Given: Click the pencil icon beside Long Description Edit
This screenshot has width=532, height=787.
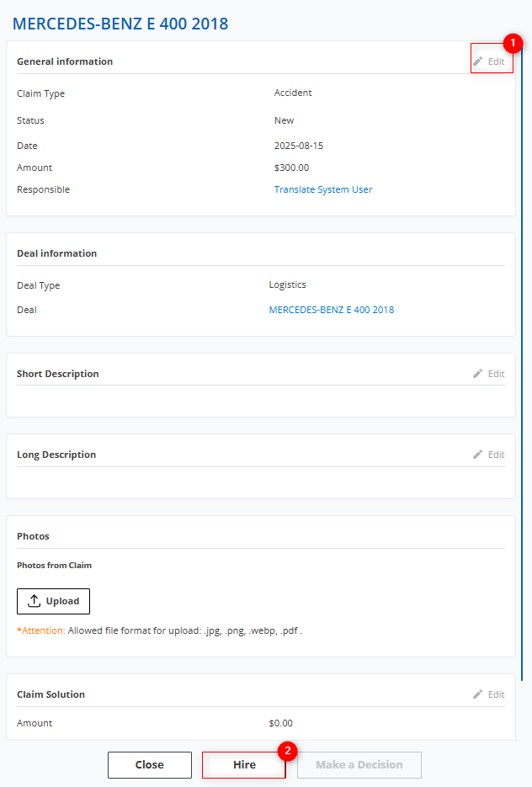Looking at the screenshot, I should pyautogui.click(x=478, y=455).
